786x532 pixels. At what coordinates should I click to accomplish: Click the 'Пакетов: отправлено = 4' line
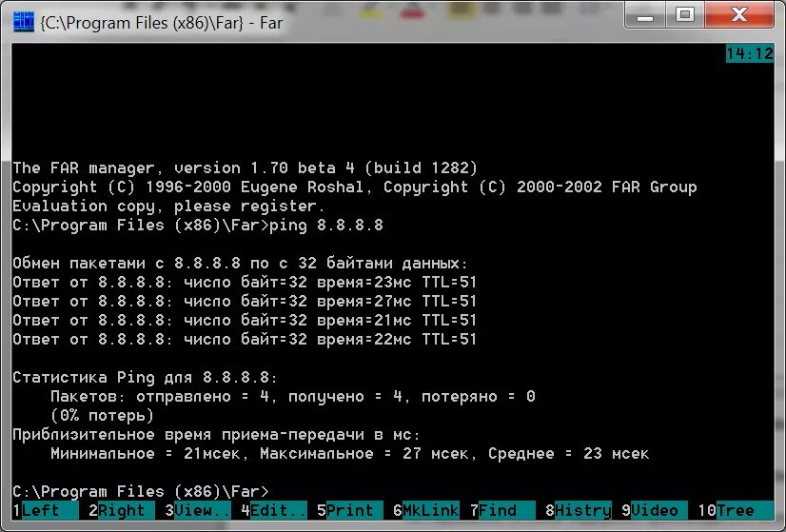coord(293,396)
